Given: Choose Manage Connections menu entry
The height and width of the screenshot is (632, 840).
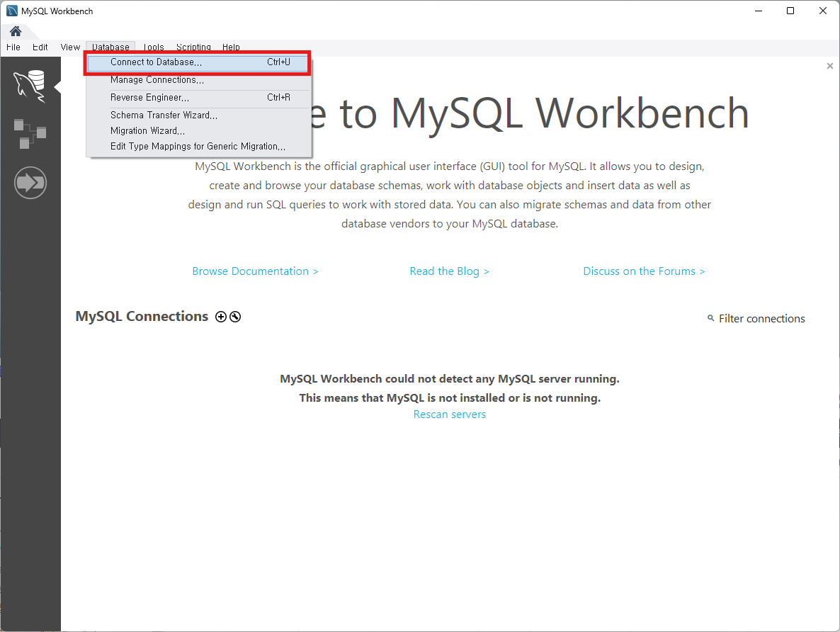Looking at the screenshot, I should pos(198,80).
